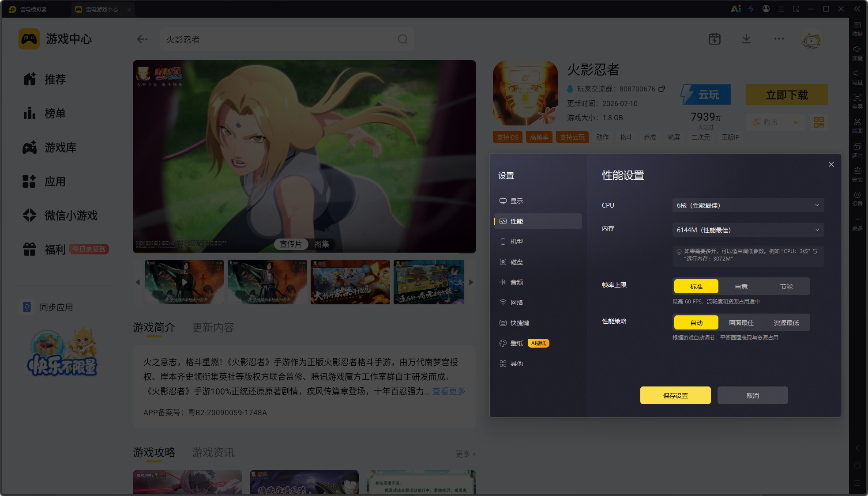Copy the player group number icon

click(x=661, y=89)
